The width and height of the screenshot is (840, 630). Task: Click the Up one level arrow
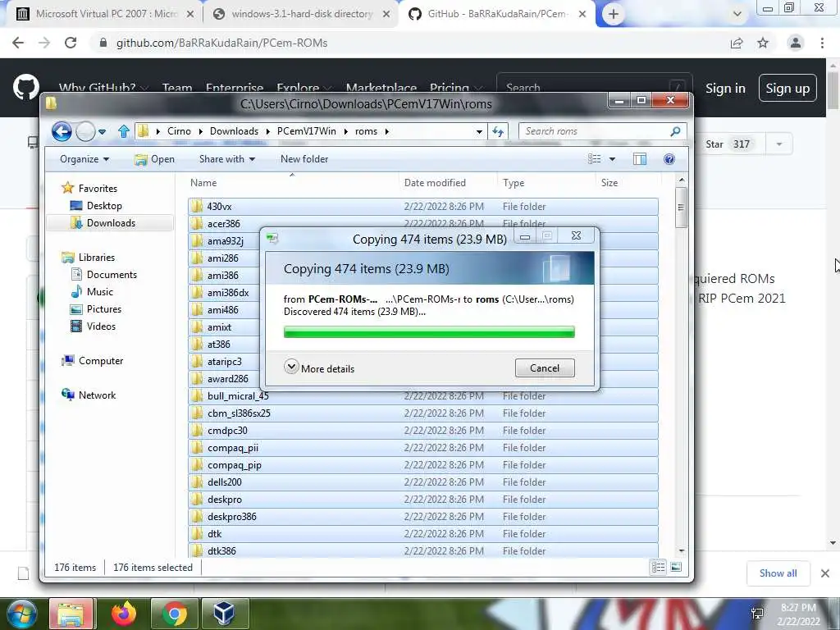pyautogui.click(x=124, y=131)
